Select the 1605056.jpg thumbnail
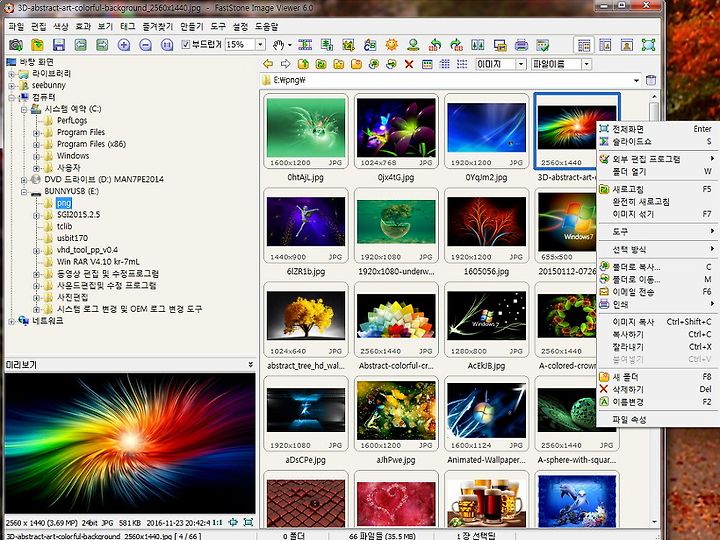The width and height of the screenshot is (720, 540). coord(486,225)
